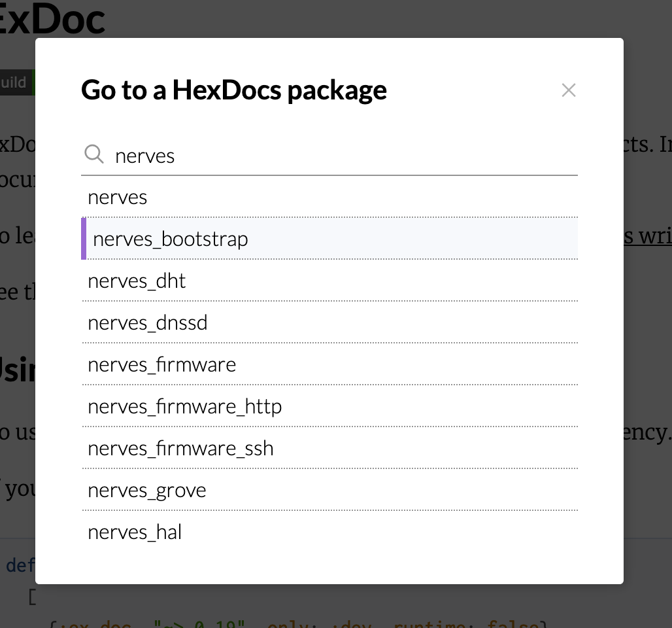Click the partially hidden 'Usin' section heading
Image resolution: width=672 pixels, height=628 pixels.
coord(18,370)
